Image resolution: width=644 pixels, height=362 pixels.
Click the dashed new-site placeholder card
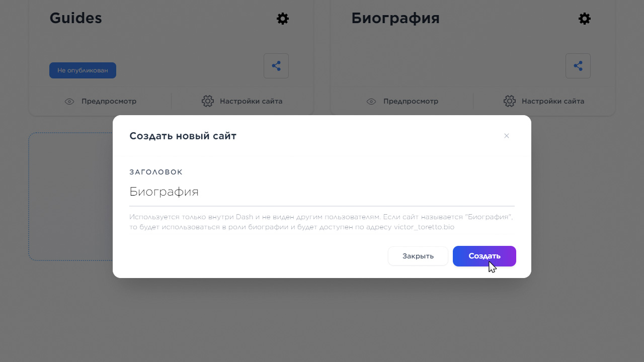(70, 196)
